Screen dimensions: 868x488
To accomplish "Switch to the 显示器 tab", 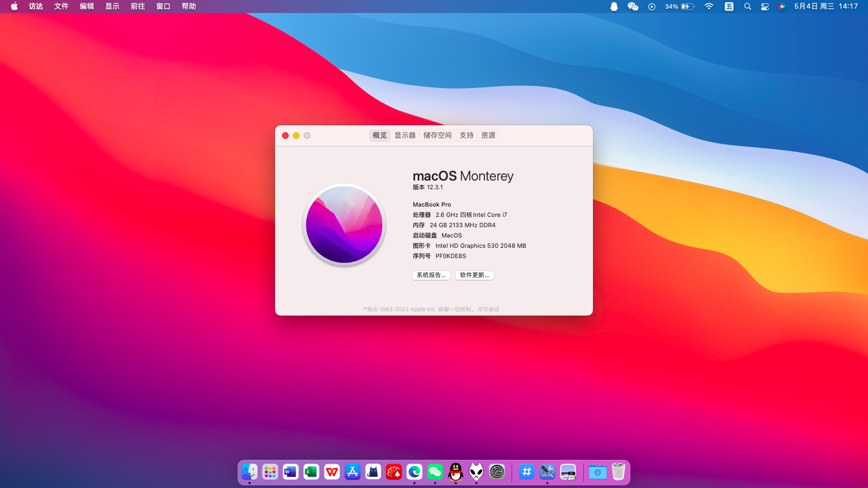I will point(405,136).
